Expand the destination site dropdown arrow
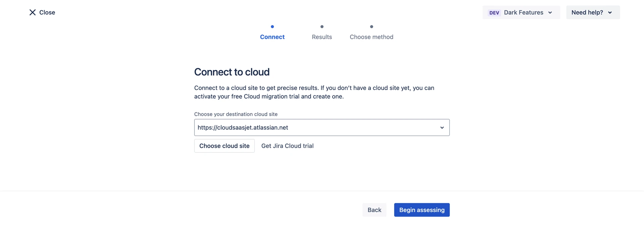Image resolution: width=644 pixels, height=225 pixels. (442, 128)
